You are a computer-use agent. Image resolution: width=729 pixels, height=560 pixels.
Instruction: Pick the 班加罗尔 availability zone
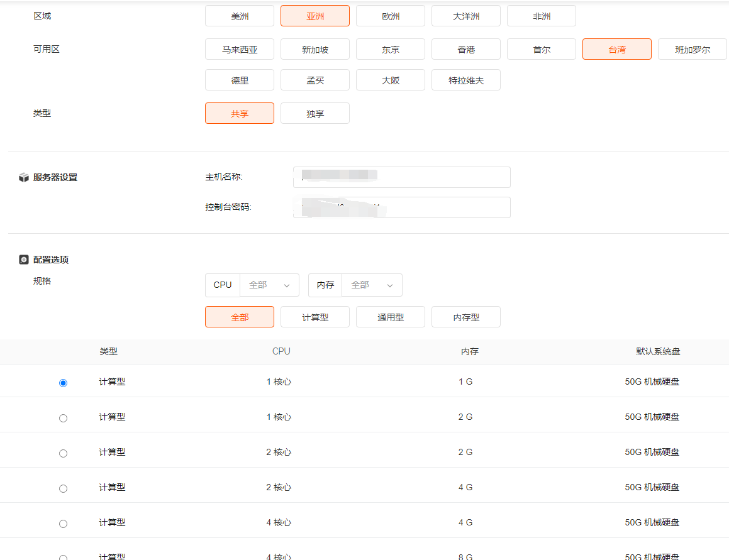[x=693, y=50]
